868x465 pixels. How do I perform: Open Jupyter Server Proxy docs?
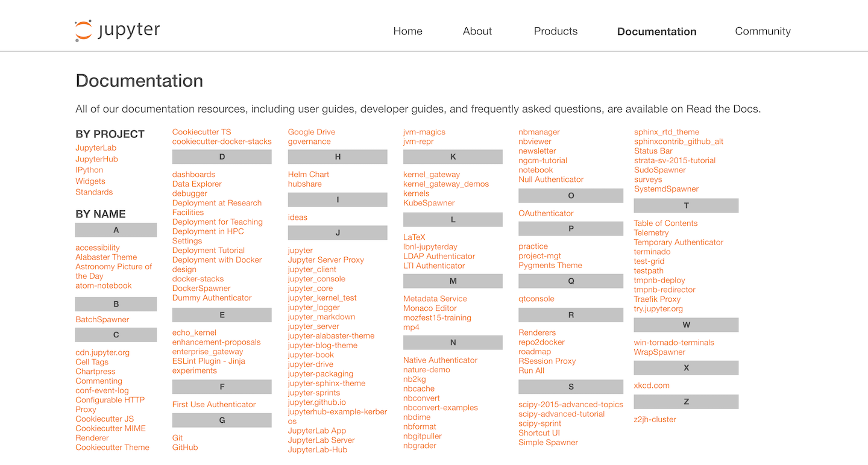click(326, 260)
